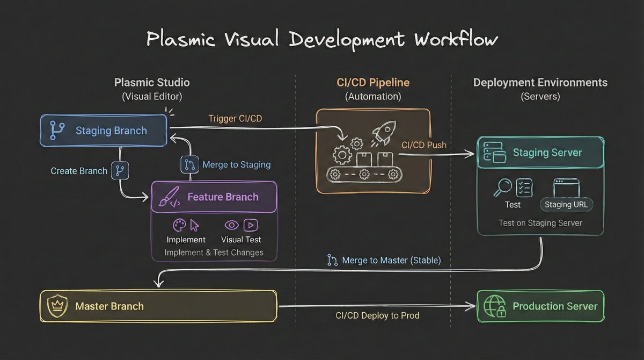Click the CI/CD Push label
This screenshot has height=360, width=644.
pos(424,145)
